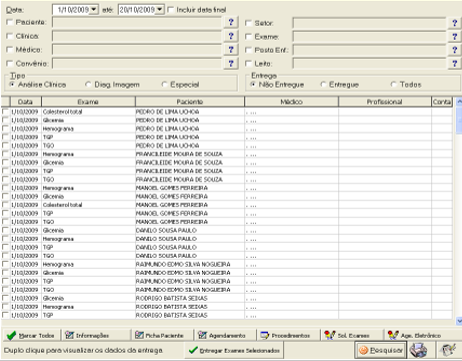The image size is (462, 361).
Task: Sort by Paciente column header
Action: pos(190,102)
